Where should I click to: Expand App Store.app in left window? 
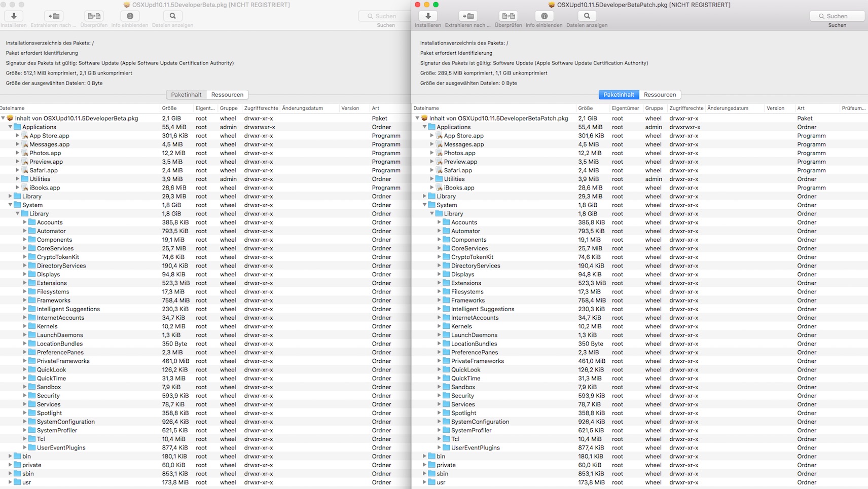click(x=17, y=136)
